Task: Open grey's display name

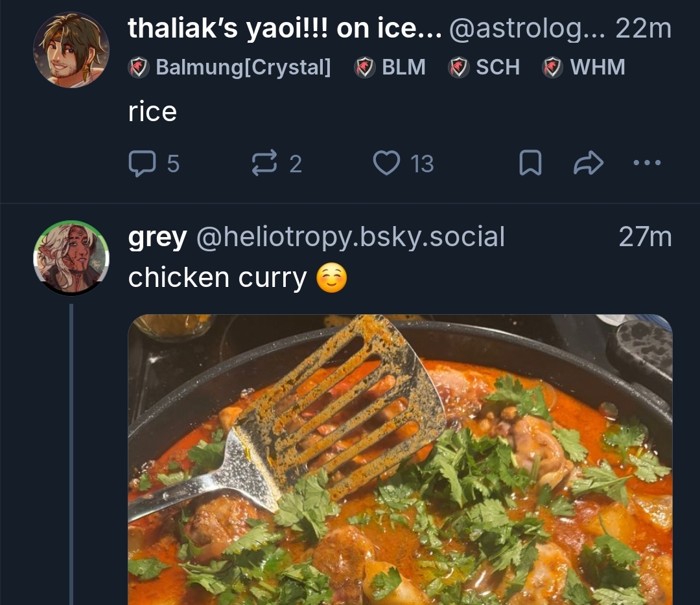Action: point(157,238)
